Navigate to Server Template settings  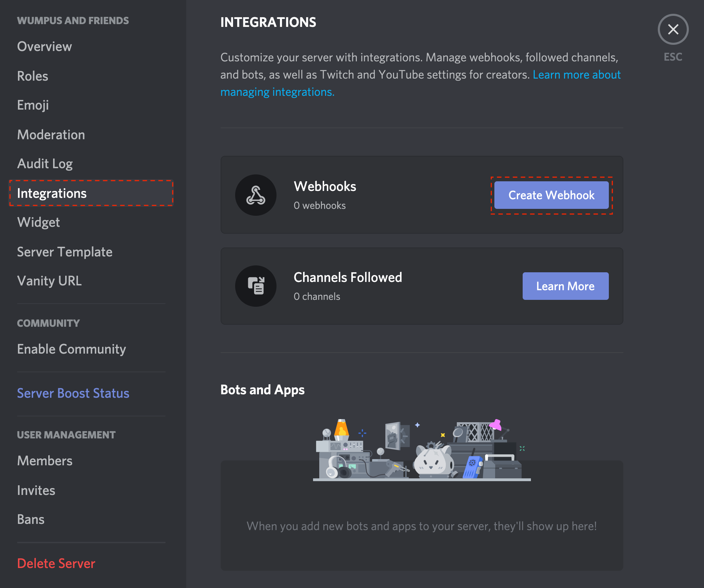pyautogui.click(x=65, y=251)
